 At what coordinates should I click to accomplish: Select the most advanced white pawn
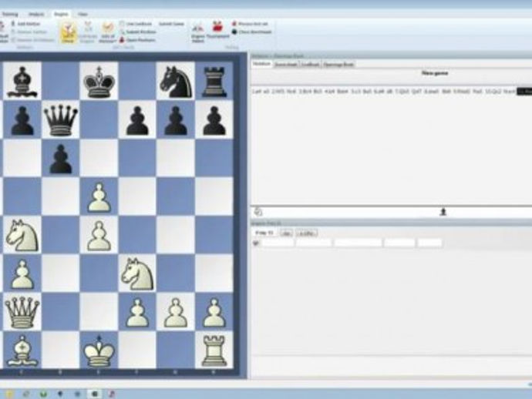point(99,198)
